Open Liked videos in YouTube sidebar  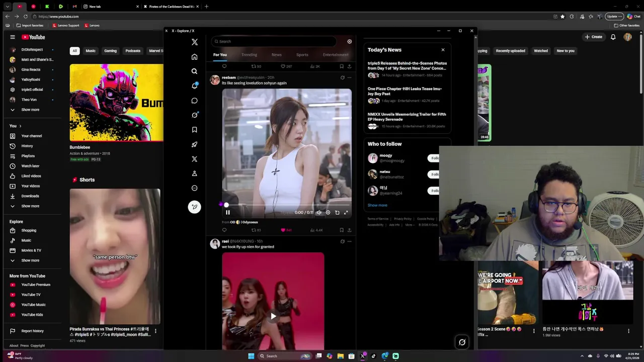pyautogui.click(x=31, y=176)
